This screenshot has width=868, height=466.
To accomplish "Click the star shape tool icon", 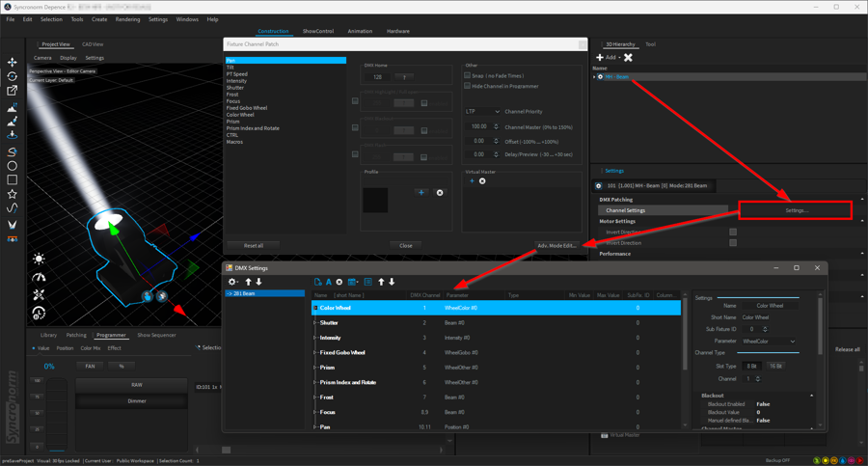I will (x=13, y=194).
